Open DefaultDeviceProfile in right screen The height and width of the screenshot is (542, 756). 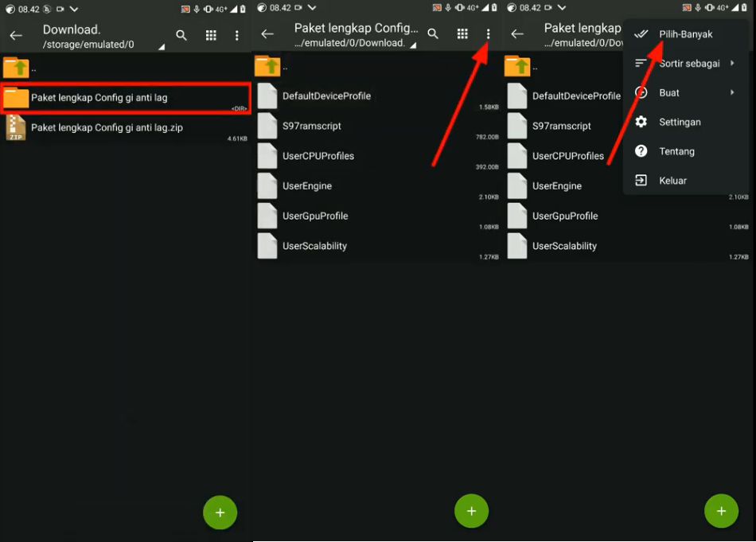pos(564,96)
